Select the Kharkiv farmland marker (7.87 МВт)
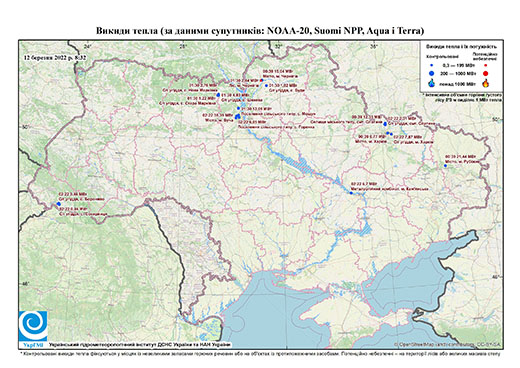Viewport: 520px width, 368px height. (391, 134)
